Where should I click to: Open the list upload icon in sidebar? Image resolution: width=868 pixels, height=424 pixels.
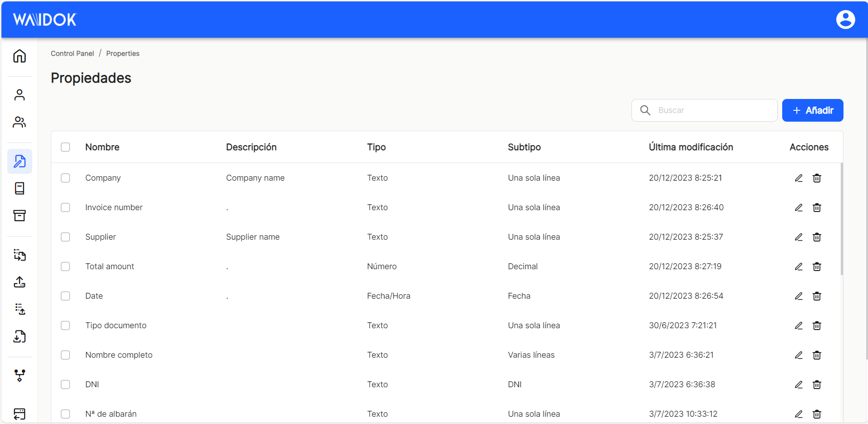pos(20,309)
